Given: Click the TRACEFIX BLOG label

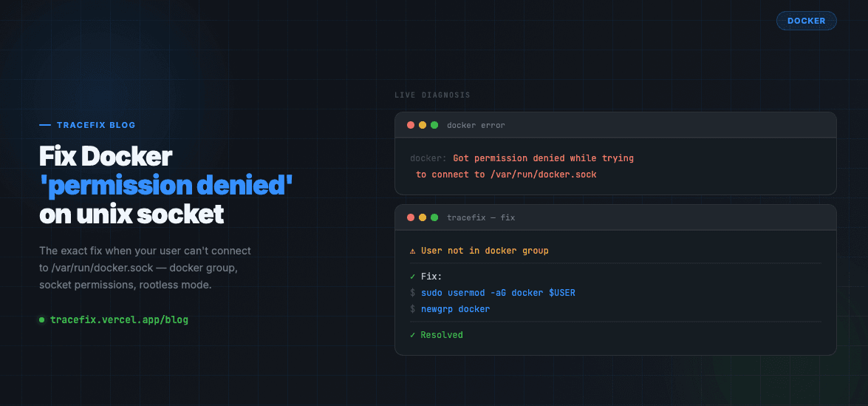Looking at the screenshot, I should [x=96, y=125].
